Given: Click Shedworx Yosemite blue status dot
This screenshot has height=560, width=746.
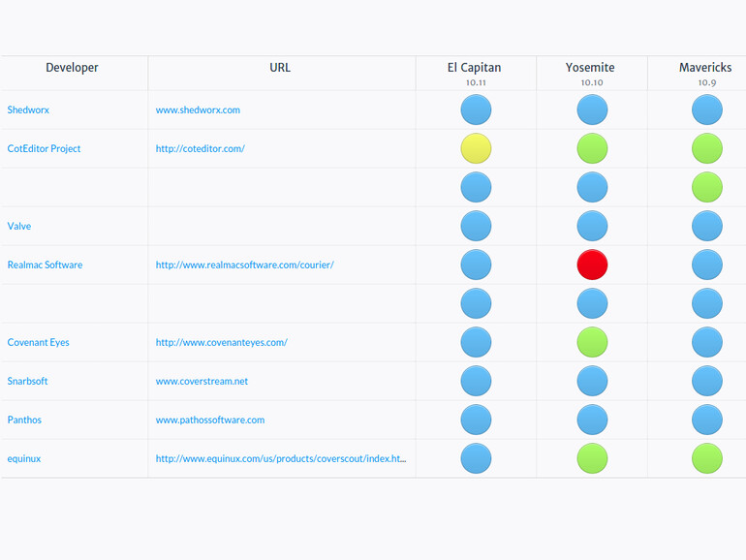Looking at the screenshot, I should click(592, 109).
